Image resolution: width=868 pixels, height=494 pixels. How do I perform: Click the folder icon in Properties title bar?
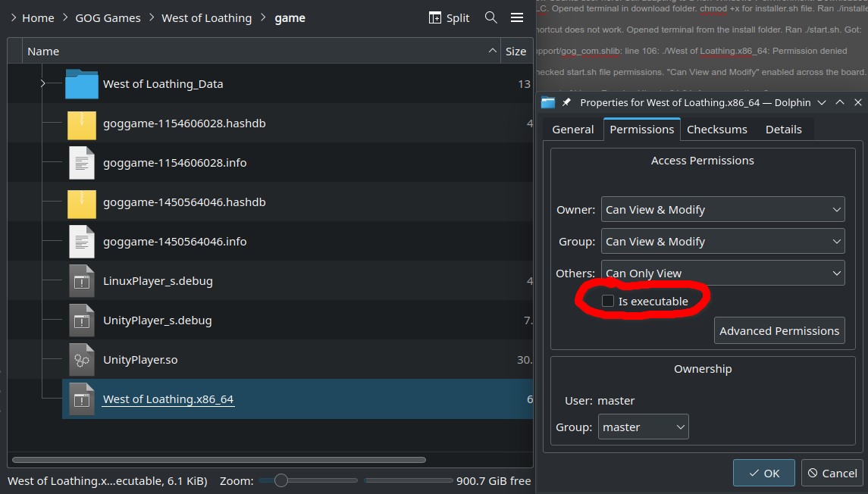point(548,102)
